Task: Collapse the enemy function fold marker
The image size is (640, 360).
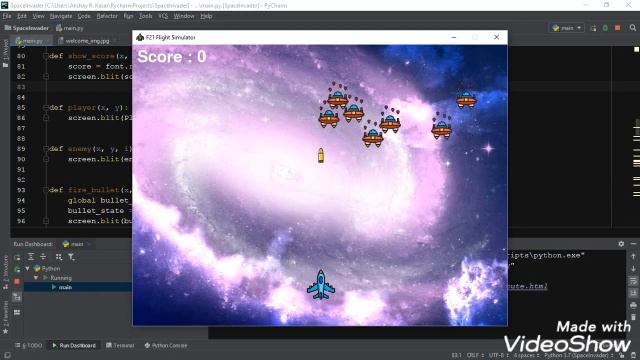Action: tap(46, 149)
